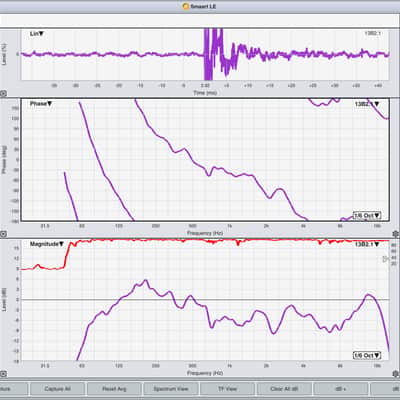The height and width of the screenshot is (400, 400).
Task: Click the 0 dB reference line in Magnitude plot
Action: coord(205,300)
